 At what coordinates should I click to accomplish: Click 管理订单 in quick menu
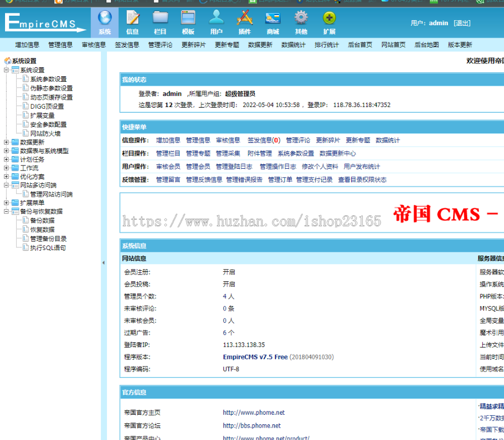(280, 180)
